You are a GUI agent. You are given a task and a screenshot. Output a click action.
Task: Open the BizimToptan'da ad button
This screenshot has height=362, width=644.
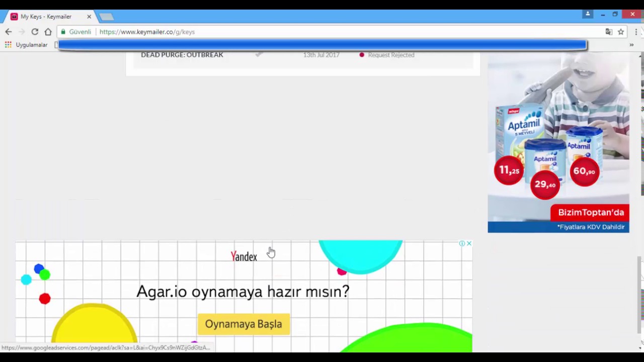click(x=590, y=213)
